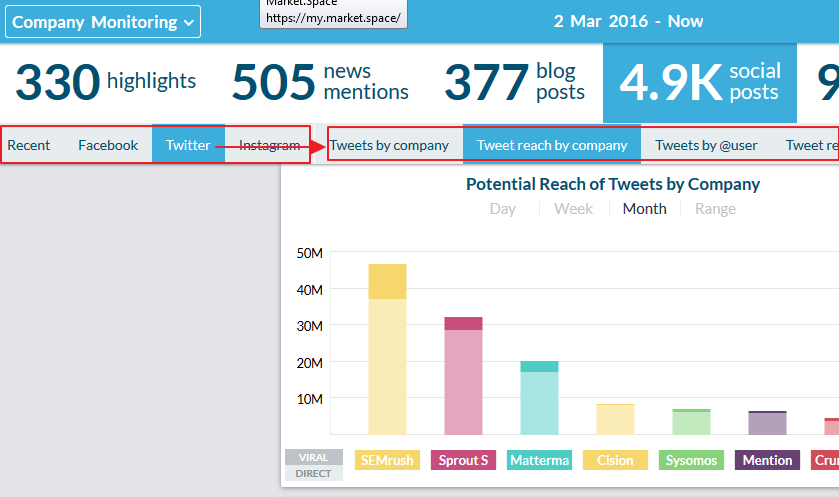This screenshot has height=497, width=839.
Task: Open the Tweets by @user tab
Action: (706, 145)
